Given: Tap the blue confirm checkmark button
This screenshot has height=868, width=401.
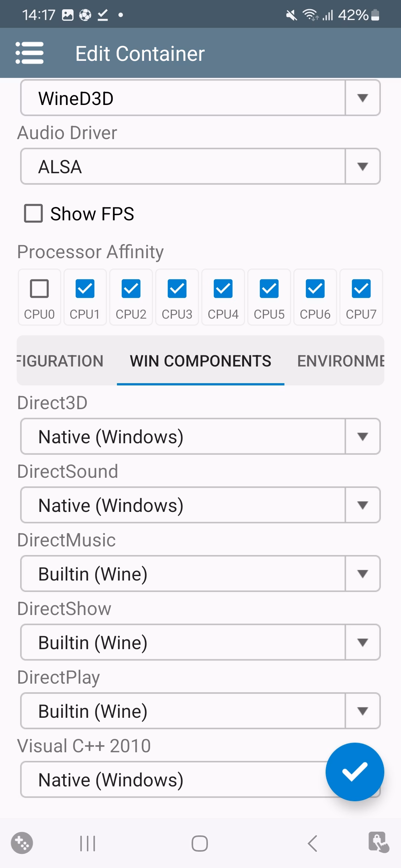Looking at the screenshot, I should 355,772.
